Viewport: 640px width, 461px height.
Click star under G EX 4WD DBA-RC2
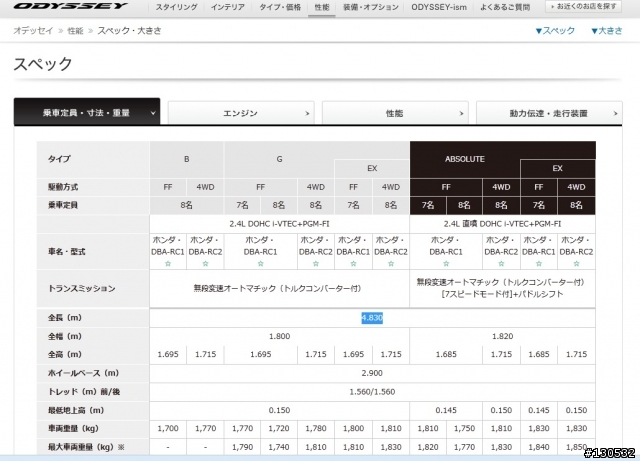(391, 264)
